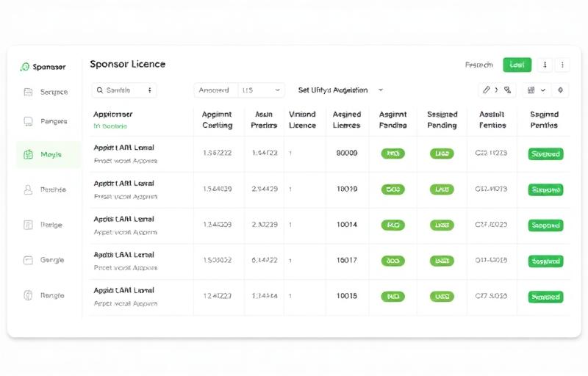The height and width of the screenshot is (376, 588).
Task: Open the Sergnce sidebar item
Action: [46, 92]
